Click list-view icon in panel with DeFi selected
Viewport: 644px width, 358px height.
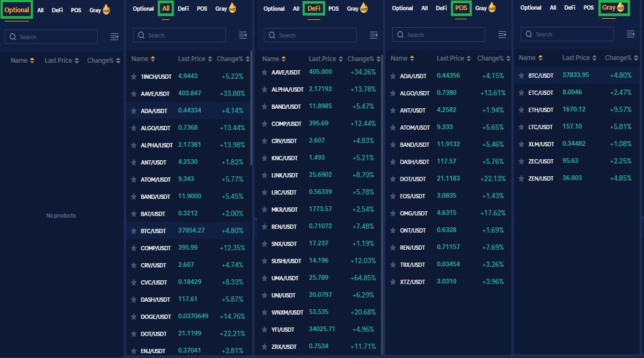[x=374, y=35]
